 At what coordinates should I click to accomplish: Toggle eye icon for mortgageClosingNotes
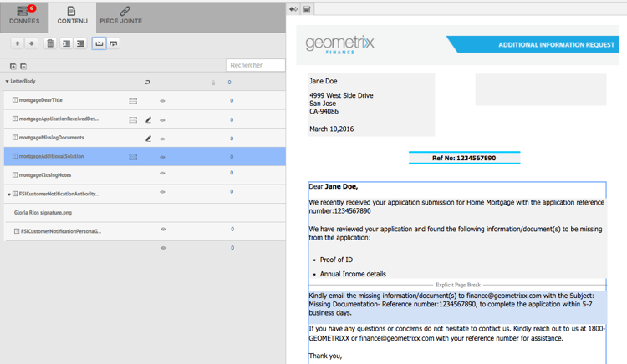pos(162,173)
